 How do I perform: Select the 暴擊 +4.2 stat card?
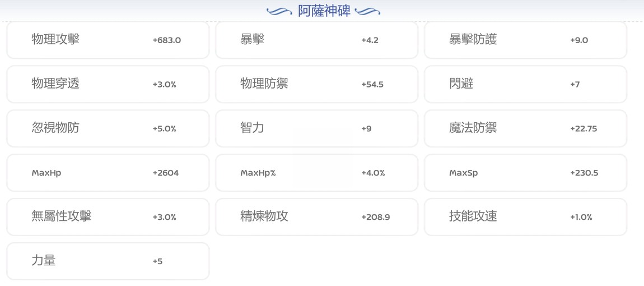(316, 40)
